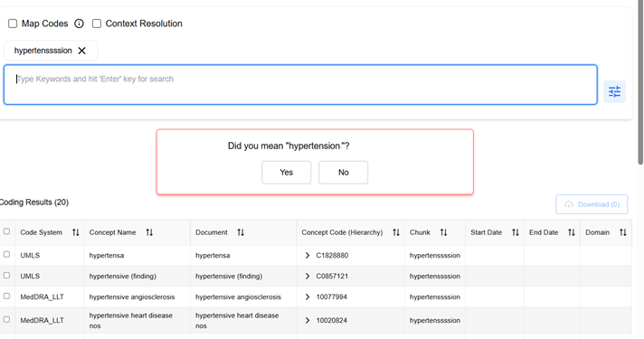Select the hypertensive (finding) row checkbox
Screen dimensions: 644x339
pyautogui.click(x=6, y=276)
